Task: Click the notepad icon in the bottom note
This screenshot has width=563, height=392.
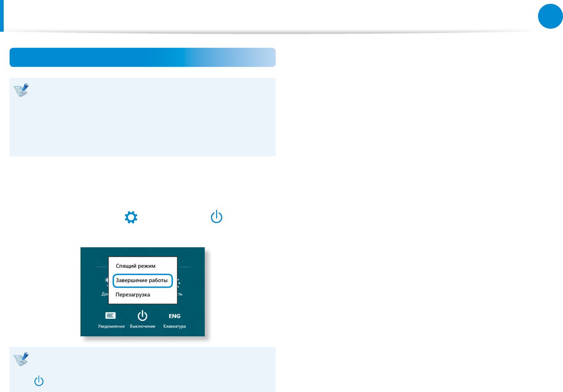Action: tap(21, 359)
